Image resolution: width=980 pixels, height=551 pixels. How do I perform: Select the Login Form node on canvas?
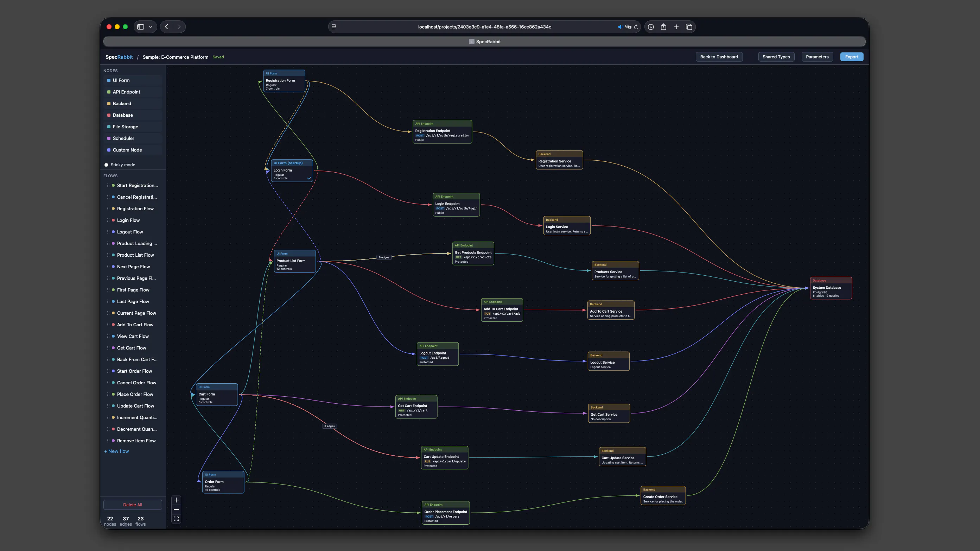coord(292,171)
